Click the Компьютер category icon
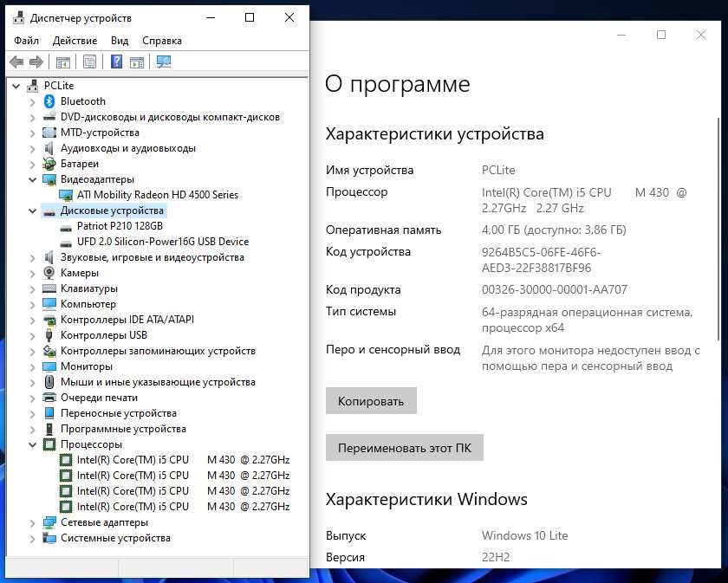This screenshot has width=728, height=583. [49, 304]
